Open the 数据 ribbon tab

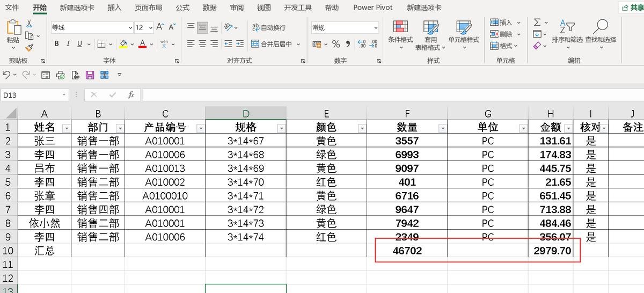click(210, 8)
